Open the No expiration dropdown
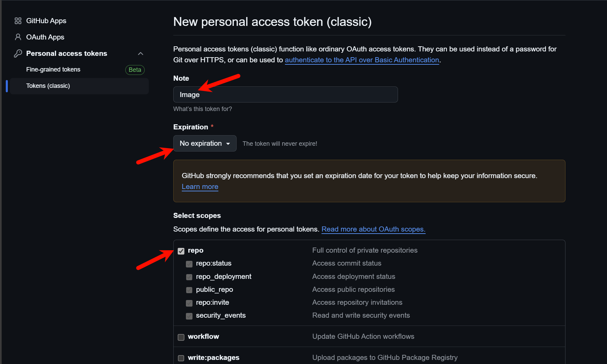The height and width of the screenshot is (364, 607). [205, 143]
